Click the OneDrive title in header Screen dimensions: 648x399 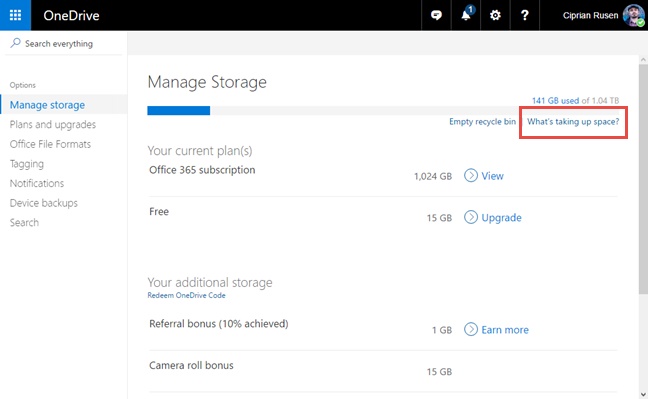coord(71,15)
